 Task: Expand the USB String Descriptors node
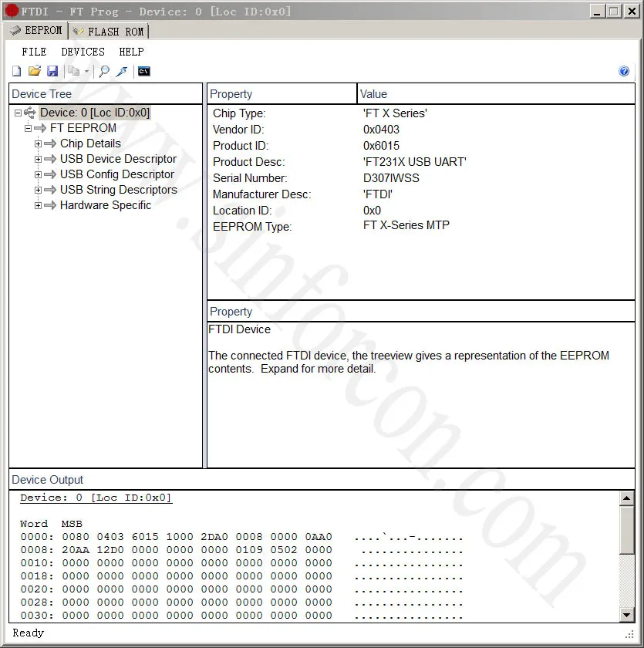pos(38,190)
